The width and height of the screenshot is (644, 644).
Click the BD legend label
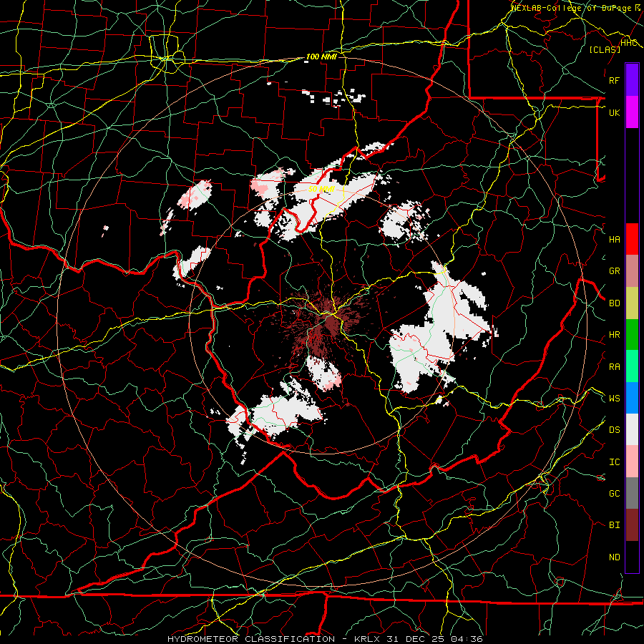point(614,303)
